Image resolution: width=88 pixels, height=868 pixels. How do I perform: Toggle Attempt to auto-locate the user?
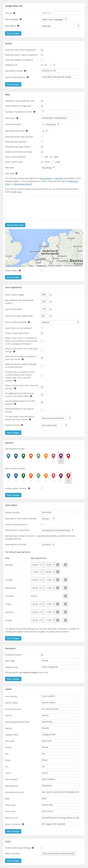click(x=42, y=101)
